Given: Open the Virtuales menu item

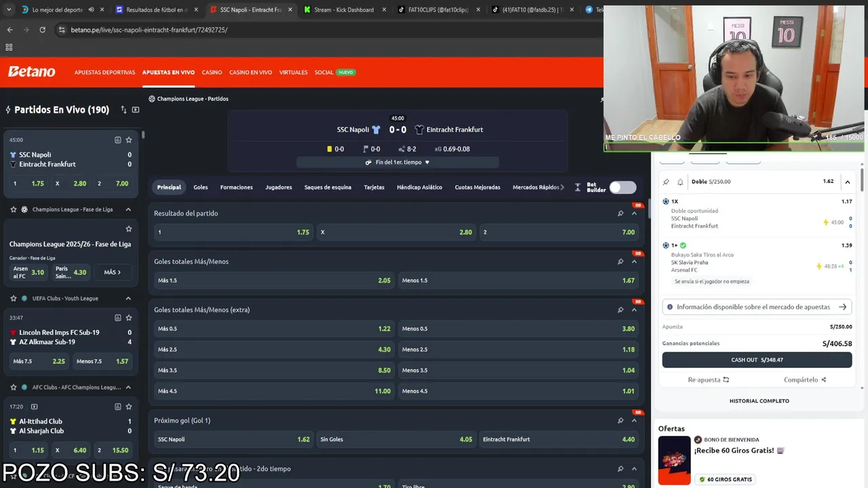Looking at the screenshot, I should pos(293,73).
